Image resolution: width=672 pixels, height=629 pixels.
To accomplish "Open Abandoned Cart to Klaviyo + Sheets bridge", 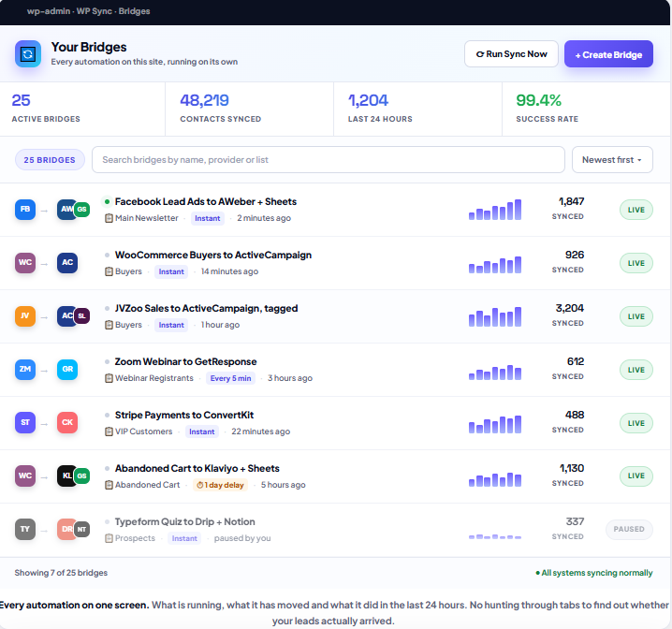I will 197,468.
